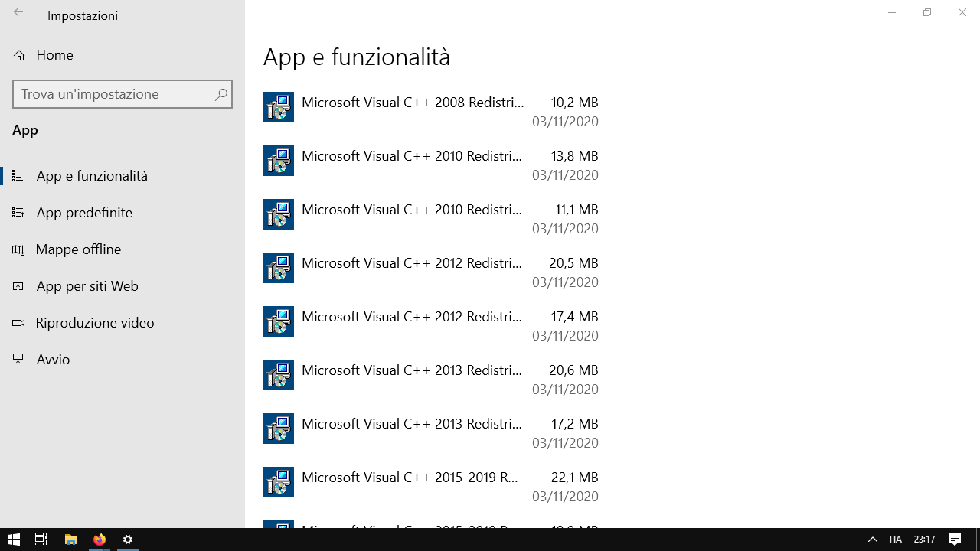Click the '11,1 MB' size value
Image resolution: width=980 pixels, height=551 pixels.
pos(577,210)
